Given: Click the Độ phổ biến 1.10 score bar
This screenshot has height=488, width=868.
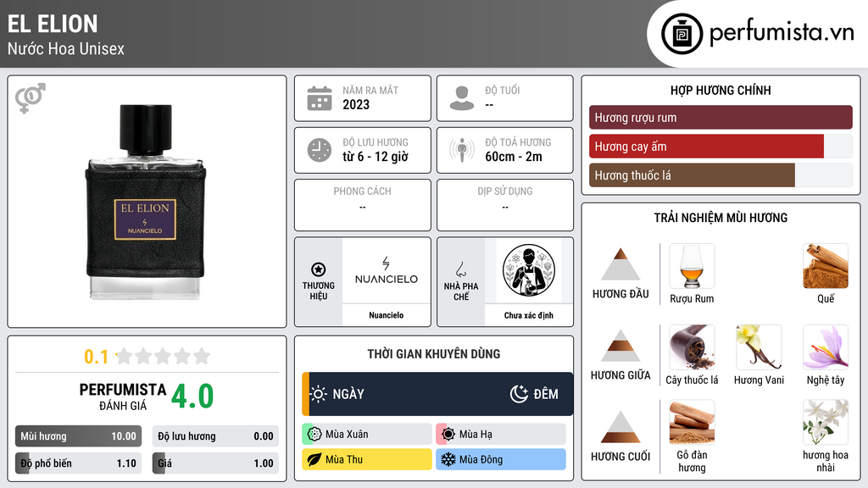Looking at the screenshot, I should coord(78,463).
